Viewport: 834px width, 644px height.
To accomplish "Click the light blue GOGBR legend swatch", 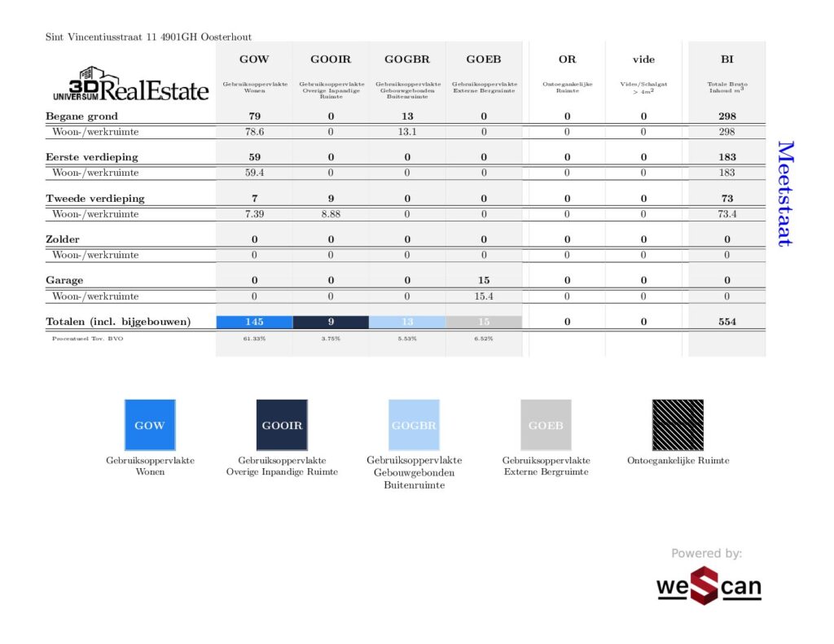I will 414,425.
